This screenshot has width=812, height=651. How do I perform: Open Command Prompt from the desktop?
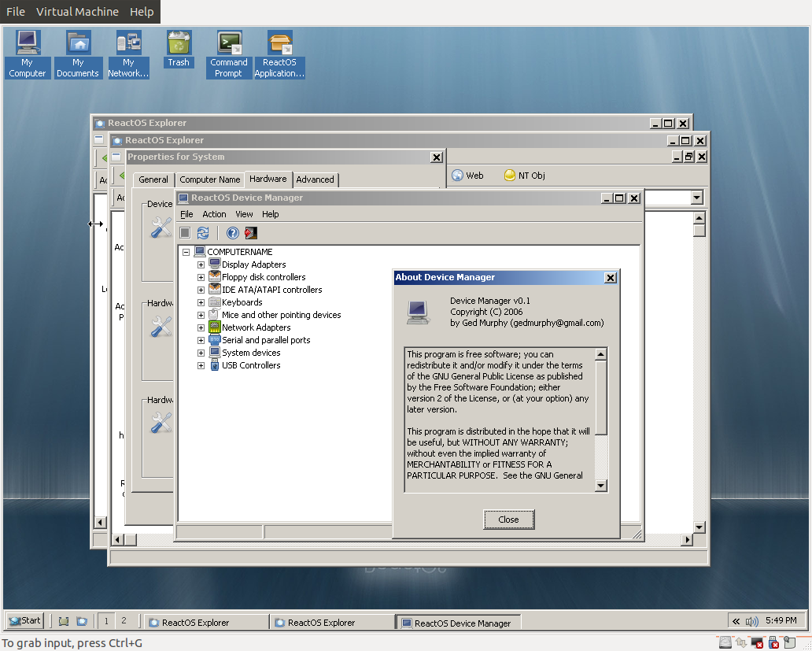tap(228, 43)
